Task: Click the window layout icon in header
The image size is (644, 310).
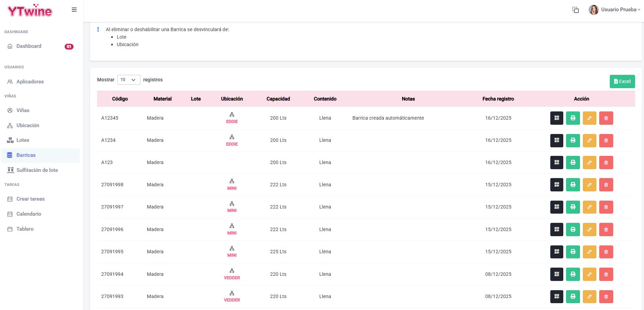Action: point(576,10)
